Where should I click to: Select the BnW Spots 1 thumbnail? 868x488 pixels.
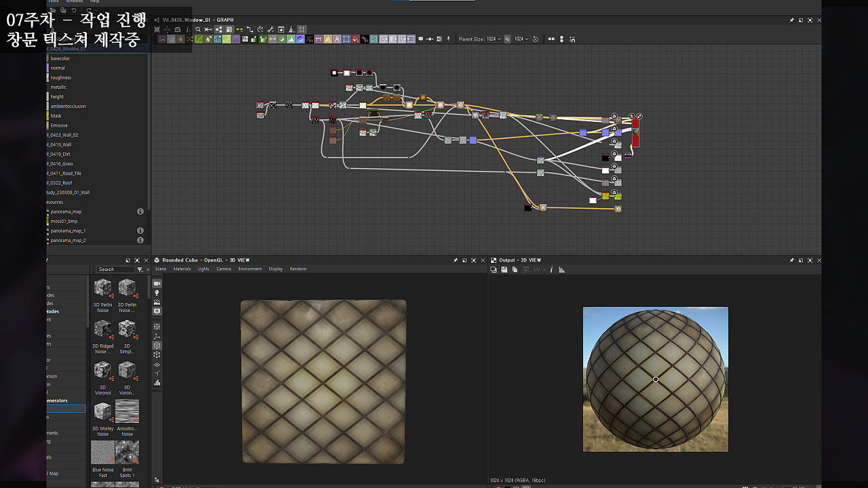[127, 452]
